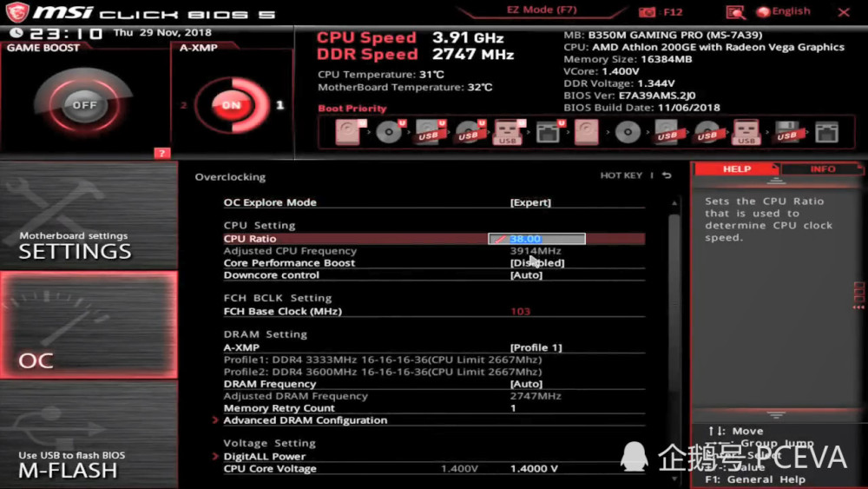This screenshot has height=489, width=868.
Task: Click Profile2: DDR4 3600MHz 16-16-16-36 line
Action: pos(383,372)
